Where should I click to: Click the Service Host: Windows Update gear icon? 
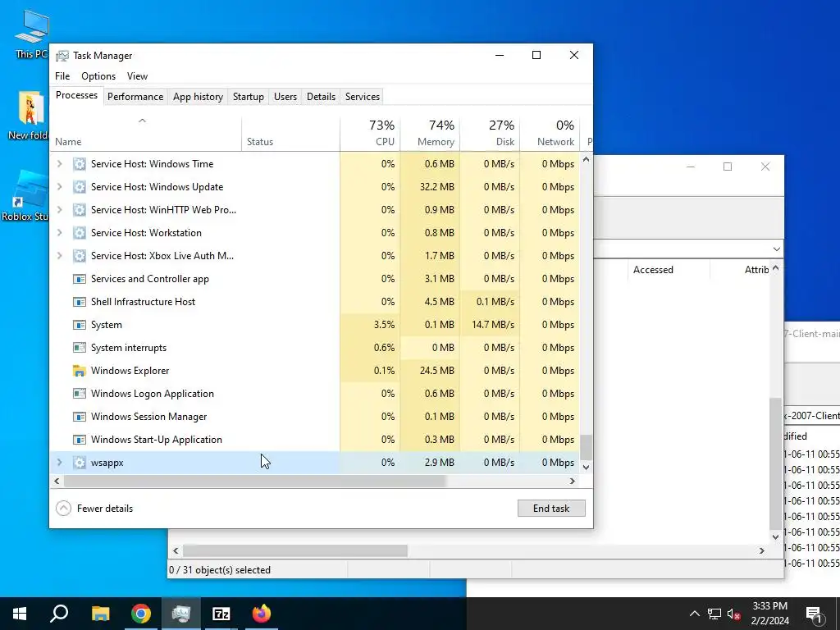tap(80, 187)
